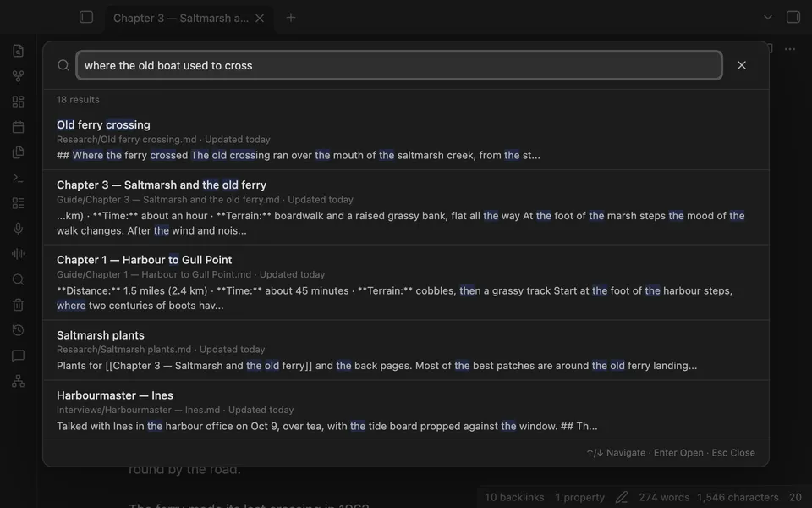Show '10 backlinks' from the status bar
Image resolution: width=812 pixels, height=508 pixels.
pos(514,497)
